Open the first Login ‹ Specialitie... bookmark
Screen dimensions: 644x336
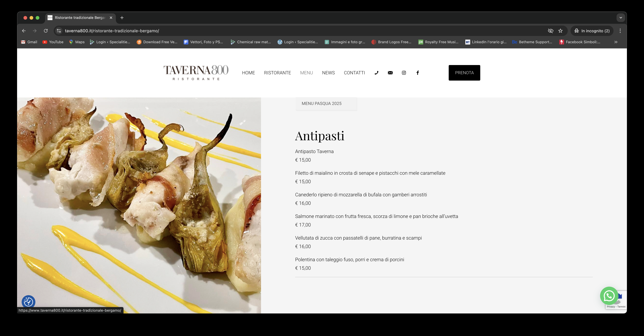point(110,42)
